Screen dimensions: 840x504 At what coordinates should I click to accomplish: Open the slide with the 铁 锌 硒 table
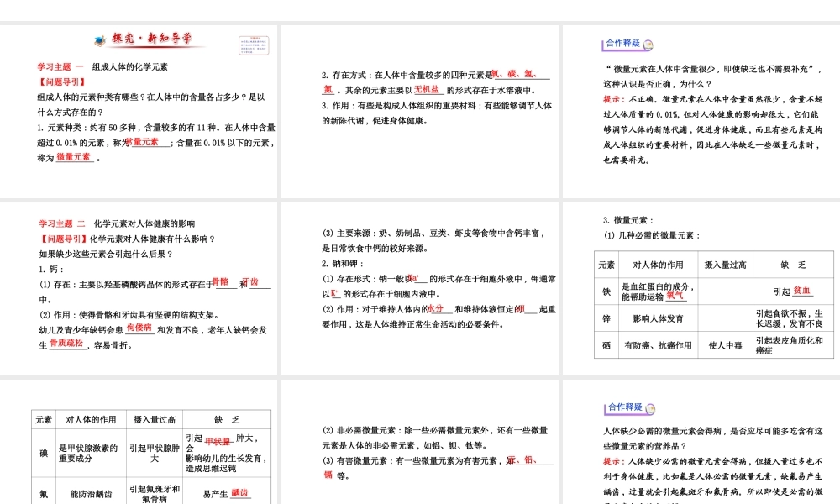[701, 289]
